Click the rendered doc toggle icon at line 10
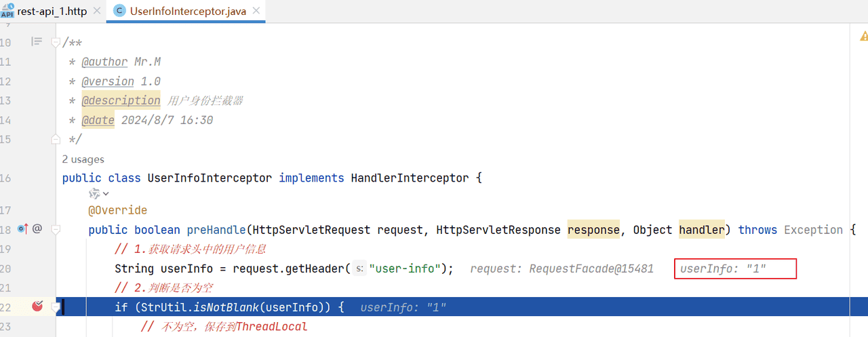 coord(37,42)
